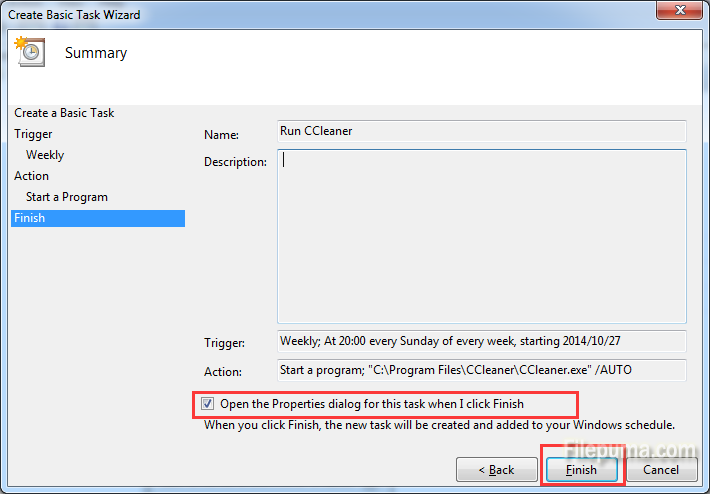Select the highlighted Finish step
The image size is (710, 494).
(98, 218)
